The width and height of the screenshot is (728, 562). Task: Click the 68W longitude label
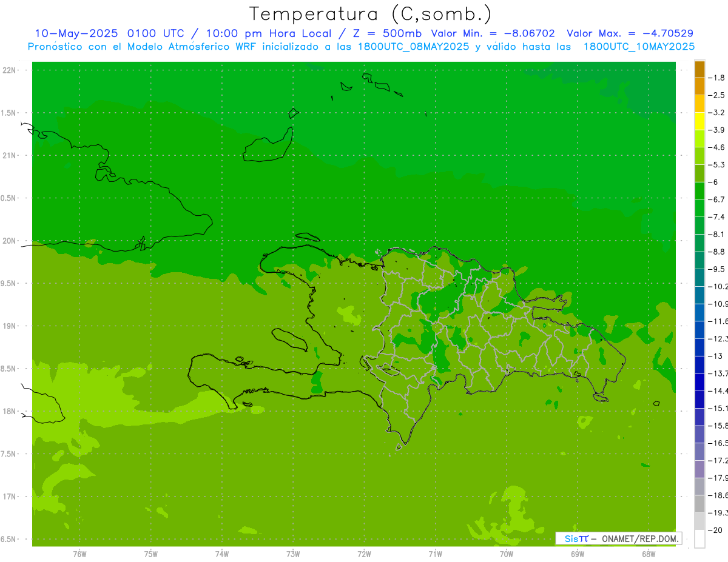649,554
